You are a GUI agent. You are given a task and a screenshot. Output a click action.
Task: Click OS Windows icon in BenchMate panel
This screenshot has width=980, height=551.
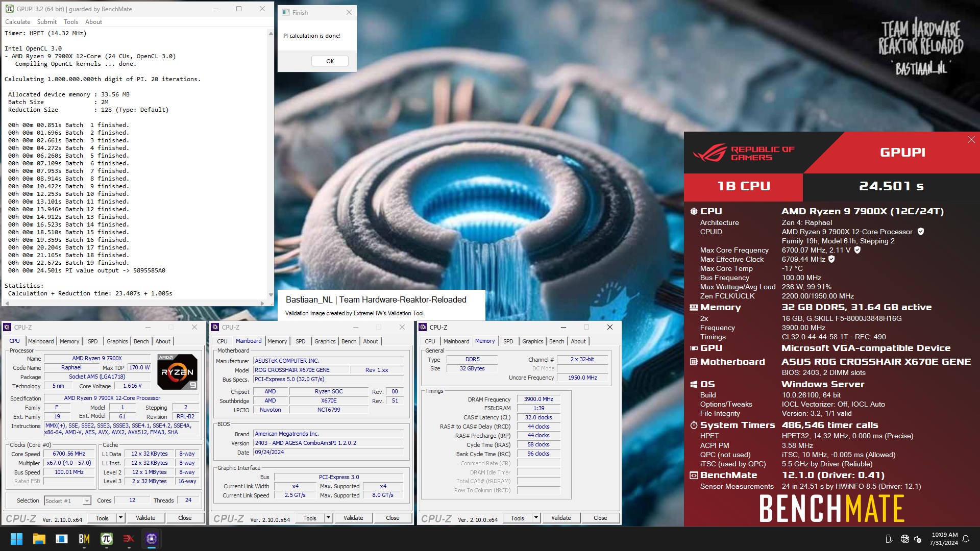click(694, 384)
